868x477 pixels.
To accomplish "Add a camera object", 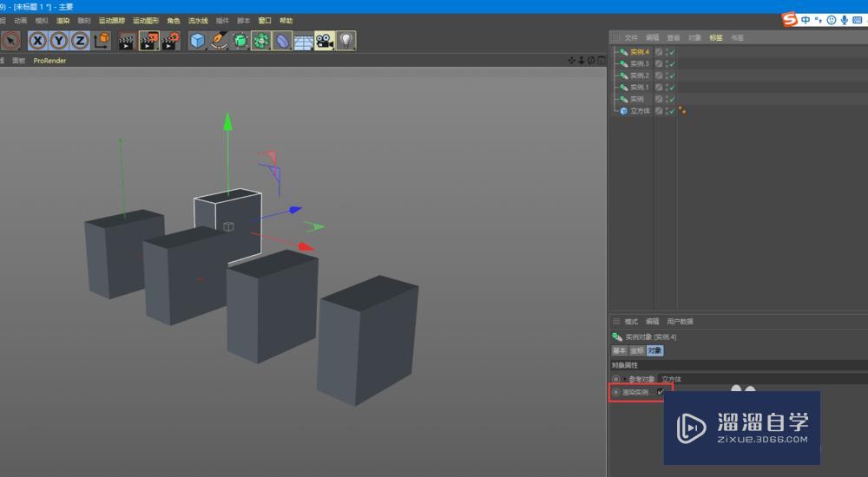I will [325, 41].
